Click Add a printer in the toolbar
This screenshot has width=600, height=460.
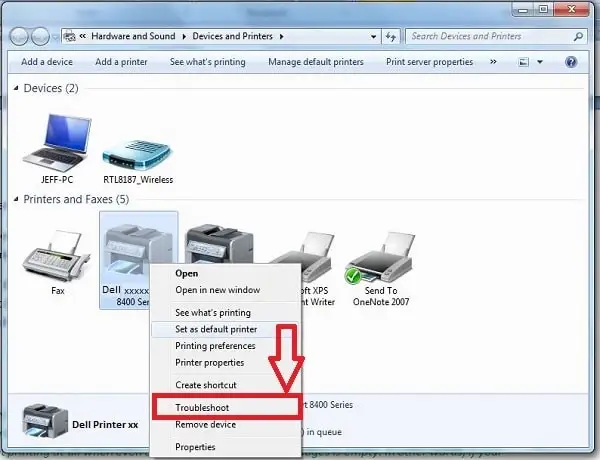click(121, 62)
